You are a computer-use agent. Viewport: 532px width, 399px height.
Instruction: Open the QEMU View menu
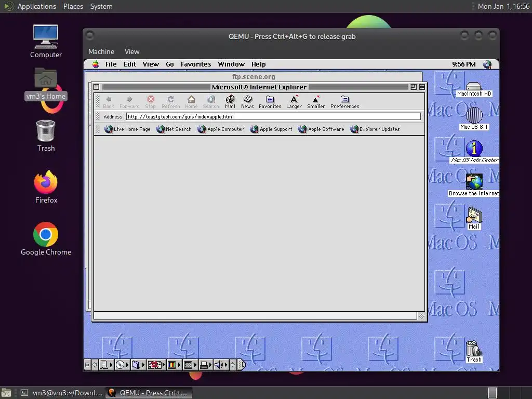132,51
